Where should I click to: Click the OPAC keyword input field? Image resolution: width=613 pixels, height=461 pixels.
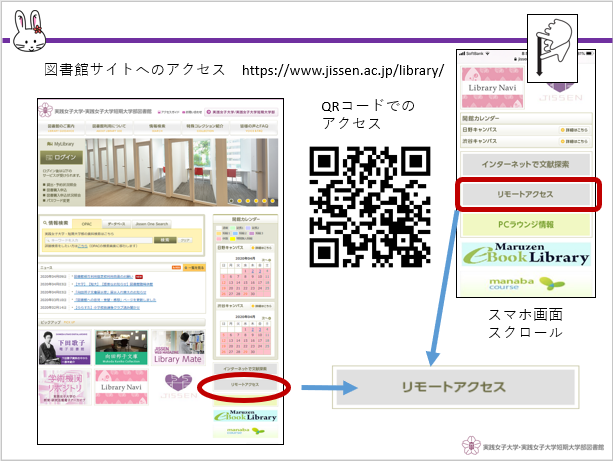[99, 240]
